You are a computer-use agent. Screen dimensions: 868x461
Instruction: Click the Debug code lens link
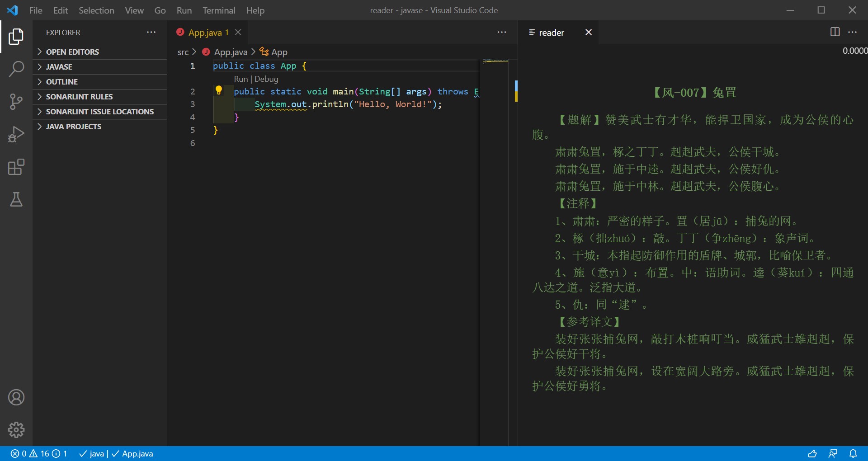(266, 79)
